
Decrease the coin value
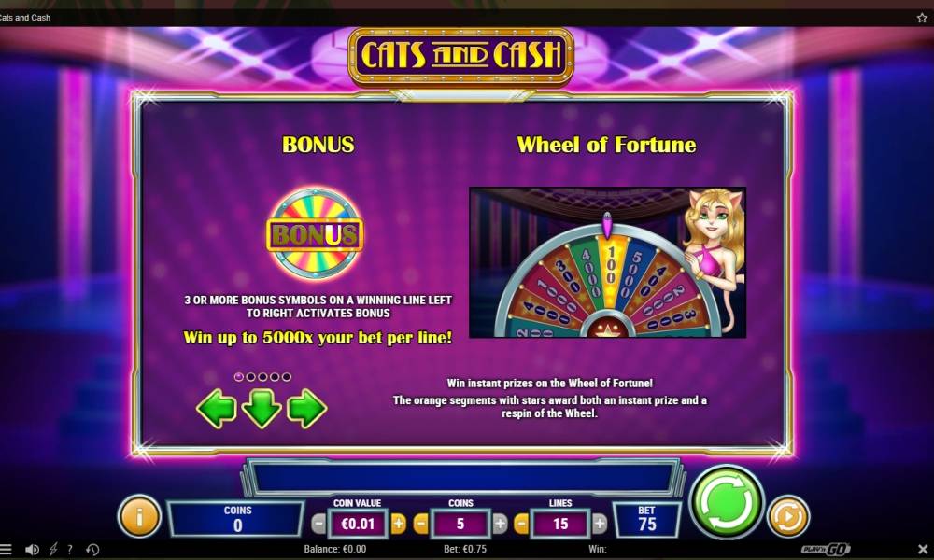point(318,525)
